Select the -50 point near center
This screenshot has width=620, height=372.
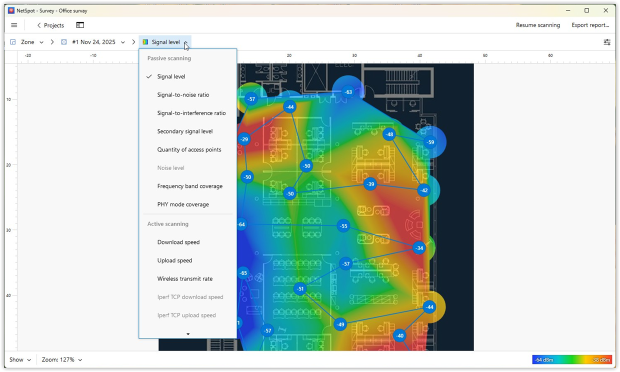point(306,166)
